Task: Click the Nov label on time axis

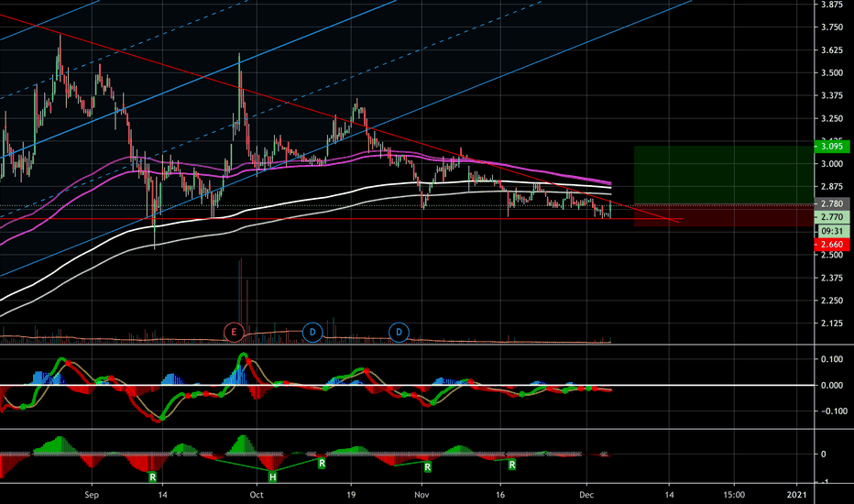Action: 422,495
